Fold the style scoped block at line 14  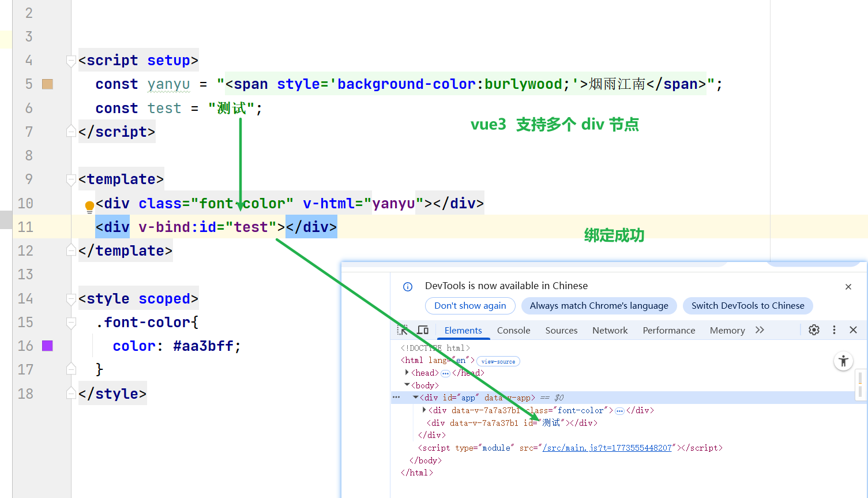(71, 298)
